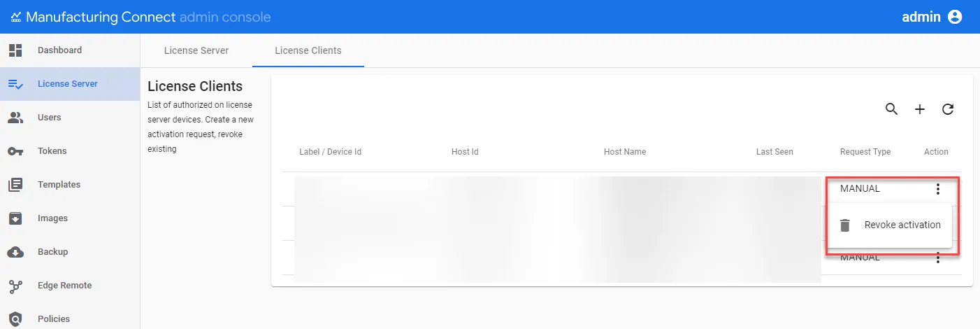Image resolution: width=980 pixels, height=329 pixels.
Task: Switch to the License Clients tab
Action: [x=308, y=50]
